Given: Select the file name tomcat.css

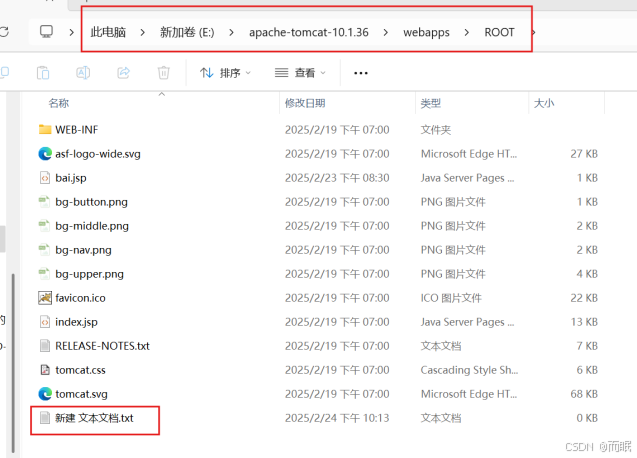Looking at the screenshot, I should pyautogui.click(x=80, y=370).
